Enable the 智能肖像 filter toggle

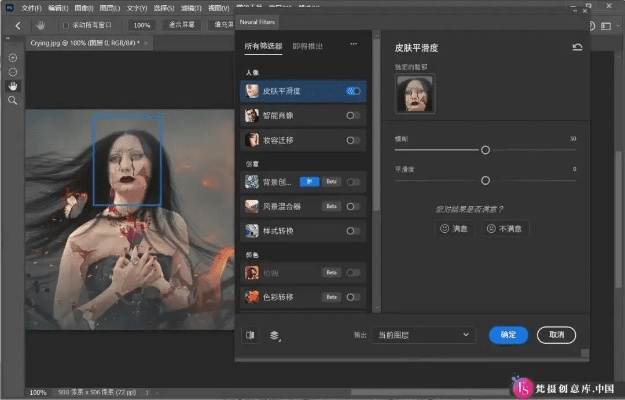pyautogui.click(x=353, y=116)
